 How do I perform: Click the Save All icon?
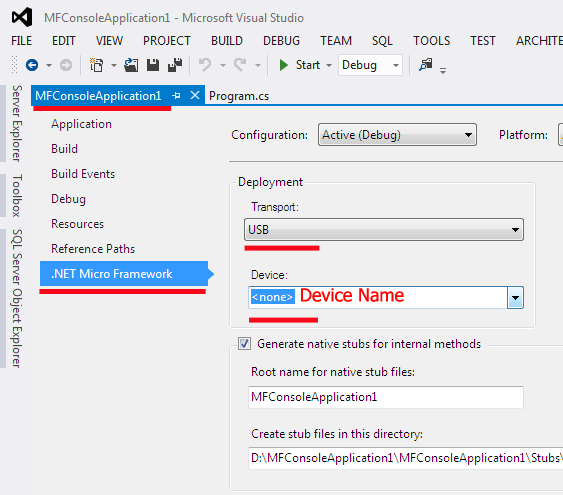(x=175, y=65)
